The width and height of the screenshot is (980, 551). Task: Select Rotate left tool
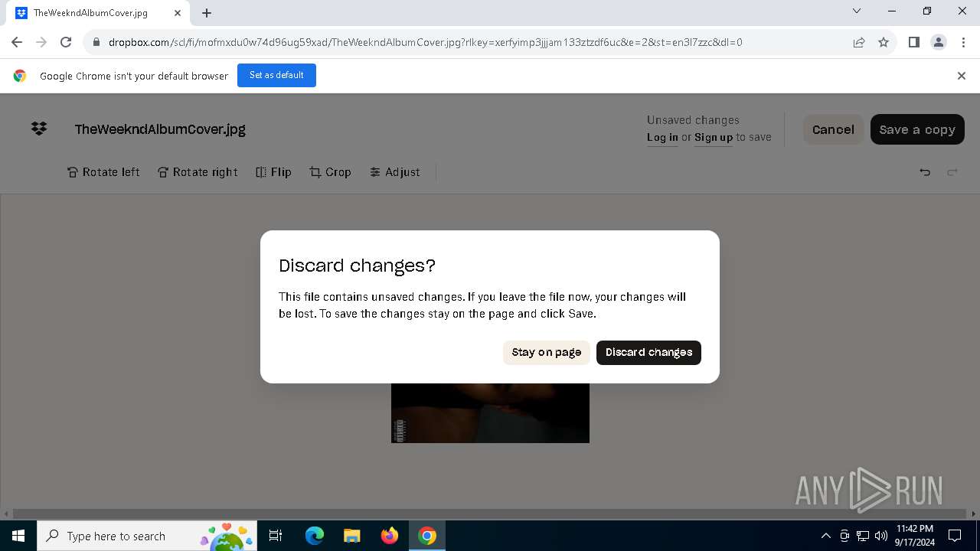pyautogui.click(x=103, y=172)
